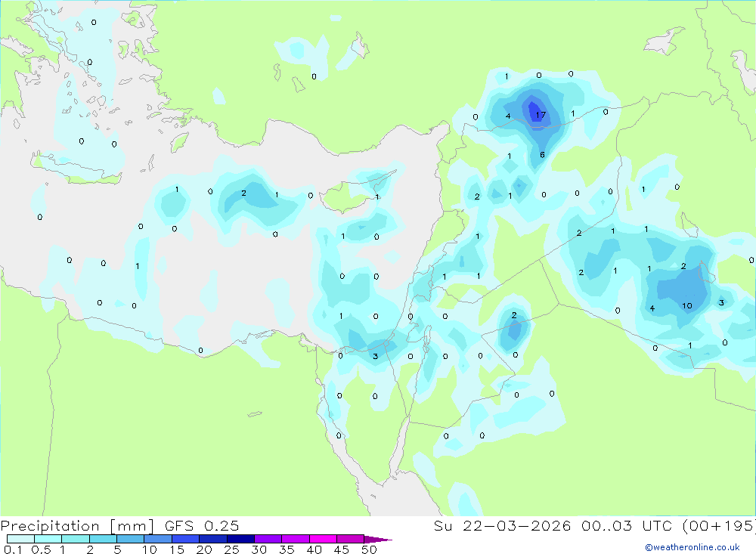Click legend swatch between 0.5 and 1
Image resolution: width=756 pixels, height=554 pixels.
pyautogui.click(x=48, y=539)
